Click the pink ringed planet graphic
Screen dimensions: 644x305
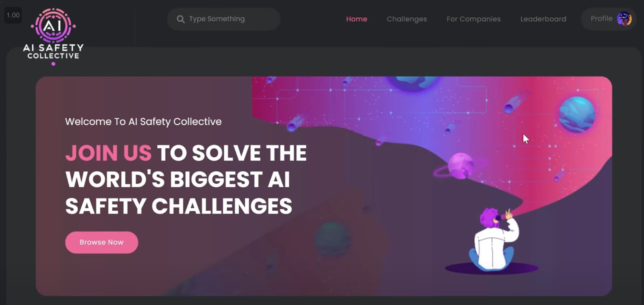[460, 166]
